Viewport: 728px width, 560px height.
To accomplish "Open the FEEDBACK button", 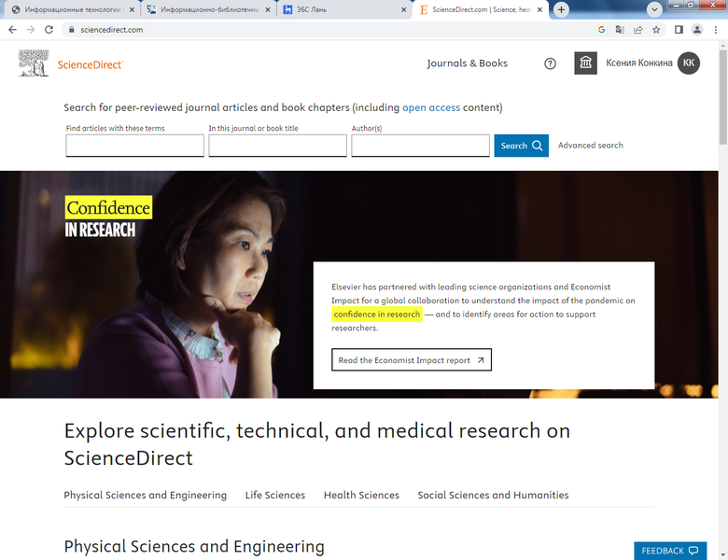I will (x=670, y=551).
